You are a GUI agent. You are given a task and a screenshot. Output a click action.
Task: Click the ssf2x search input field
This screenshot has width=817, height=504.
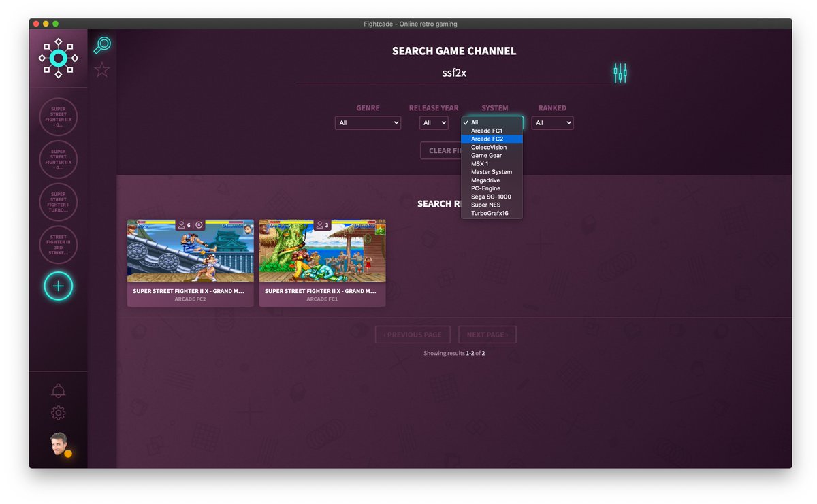(454, 73)
